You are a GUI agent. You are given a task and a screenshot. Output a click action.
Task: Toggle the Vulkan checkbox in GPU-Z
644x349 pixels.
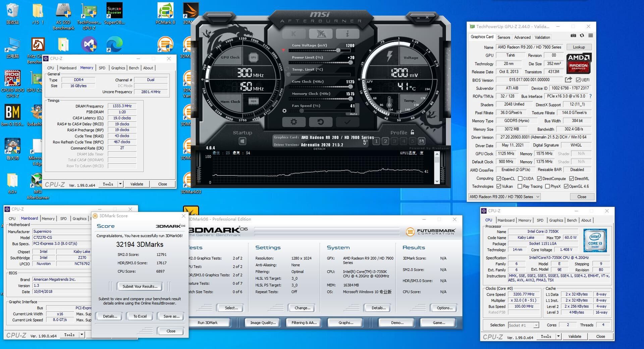pyautogui.click(x=499, y=186)
